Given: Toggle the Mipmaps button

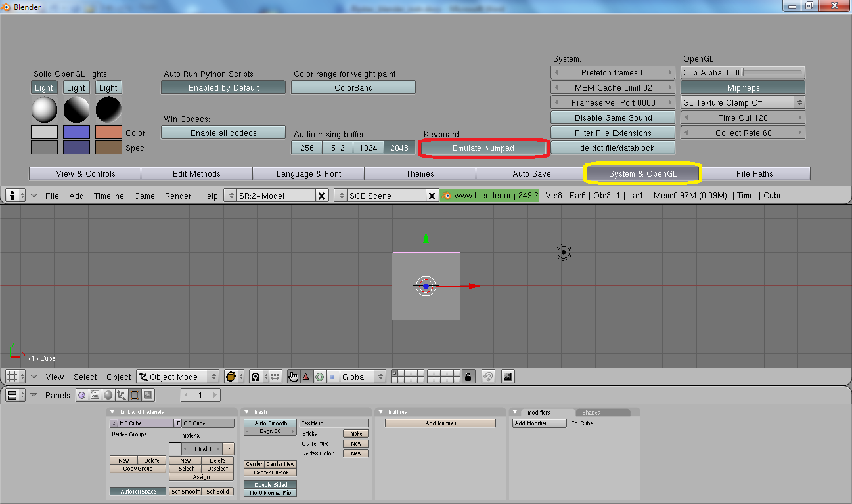Looking at the screenshot, I should (x=743, y=87).
